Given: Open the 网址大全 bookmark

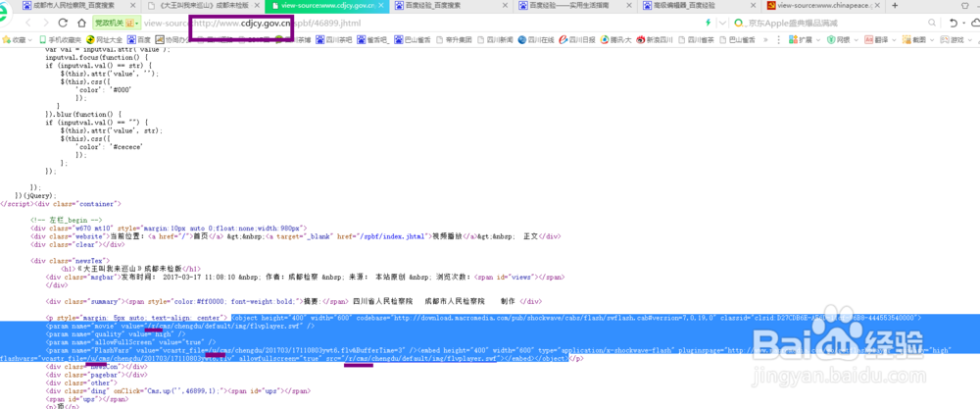Looking at the screenshot, I should point(105,39).
